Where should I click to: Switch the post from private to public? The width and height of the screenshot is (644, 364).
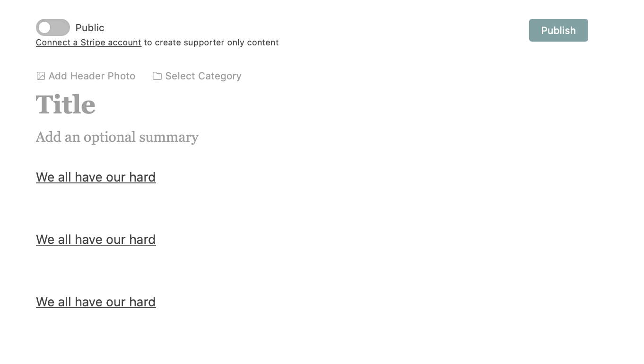coord(52,27)
